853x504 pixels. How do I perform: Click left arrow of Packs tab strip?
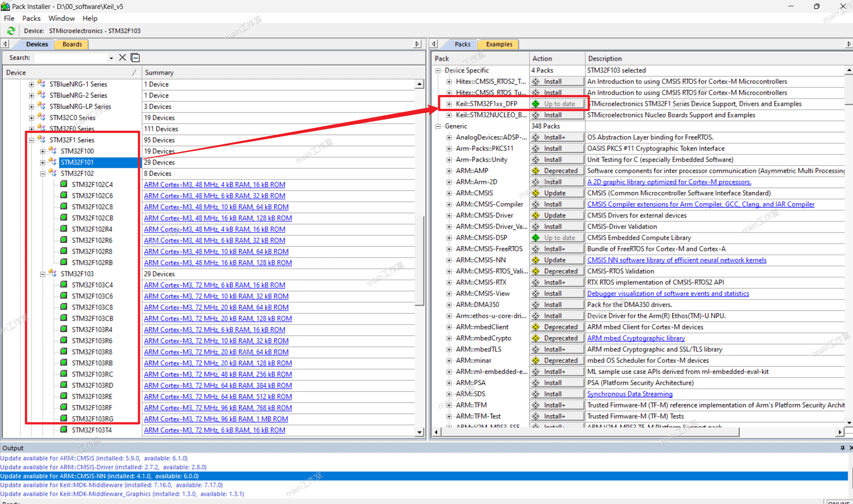point(434,44)
